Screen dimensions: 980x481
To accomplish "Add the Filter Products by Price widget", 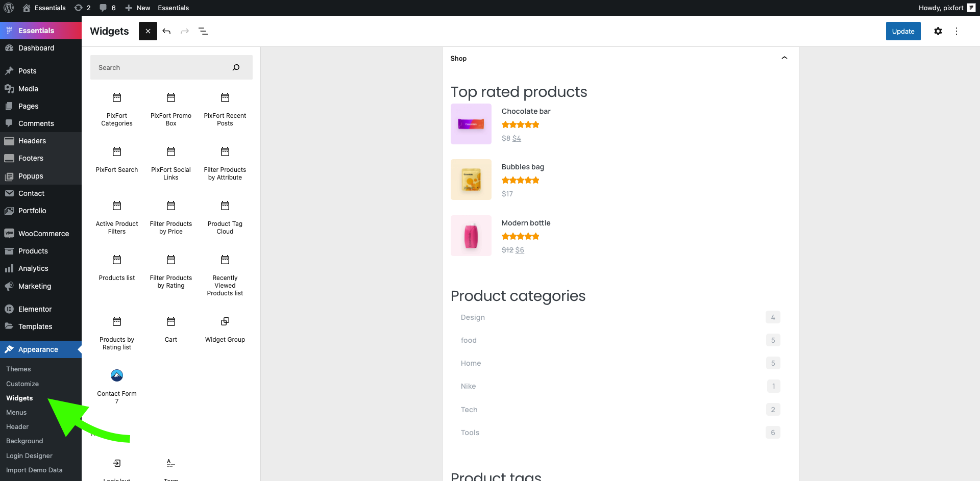I will coord(171,217).
